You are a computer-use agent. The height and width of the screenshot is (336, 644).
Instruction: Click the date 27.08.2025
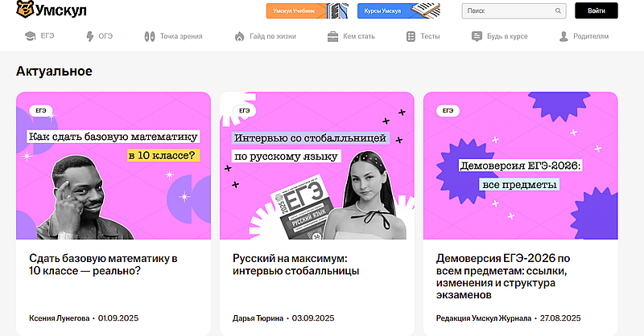(x=560, y=318)
